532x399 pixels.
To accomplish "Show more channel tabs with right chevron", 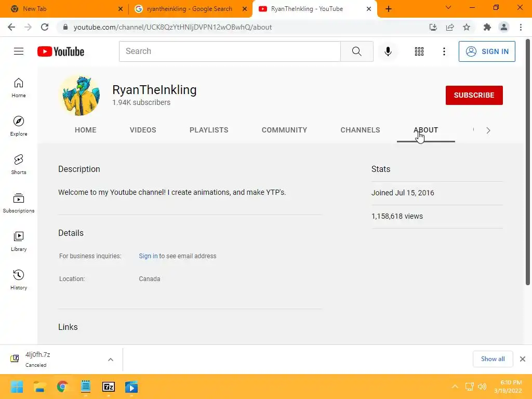I will pos(488,130).
